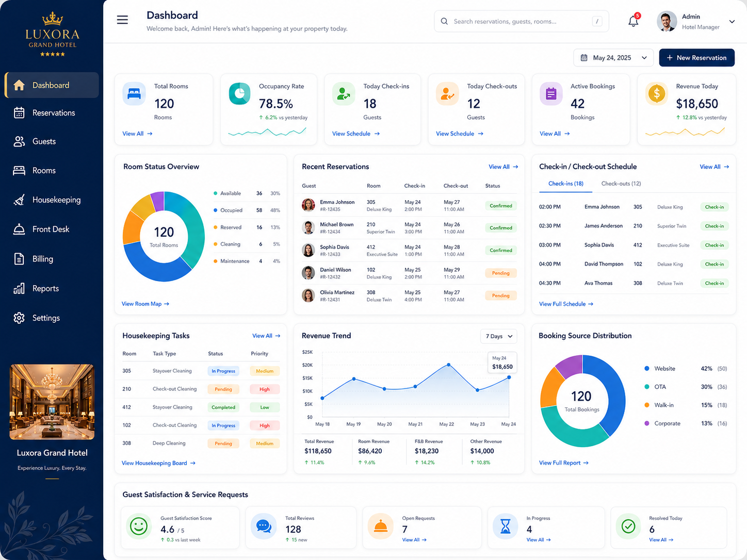Click the hotel lobby thumbnail image
747x560 pixels.
pos(52,402)
